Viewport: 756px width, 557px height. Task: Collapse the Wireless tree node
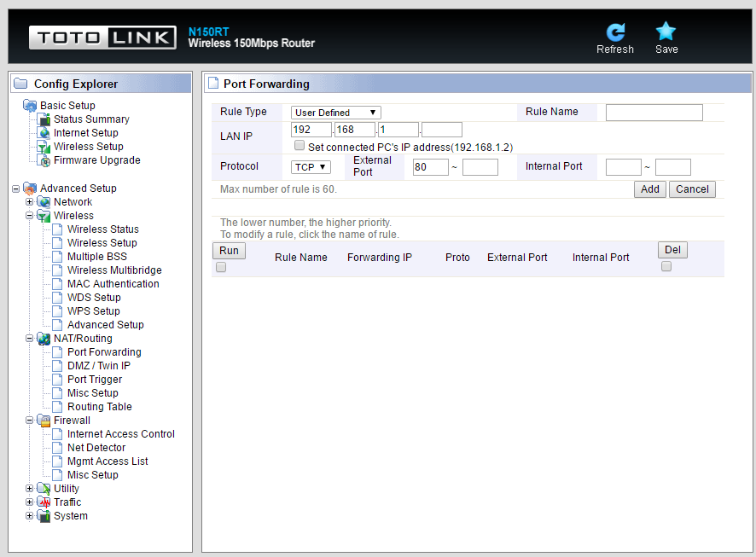pos(29,216)
